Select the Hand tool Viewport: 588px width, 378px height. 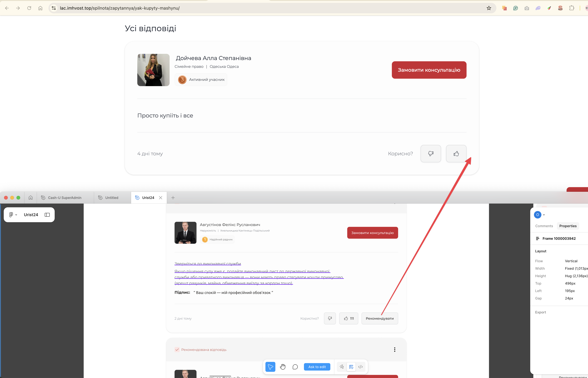click(x=283, y=367)
